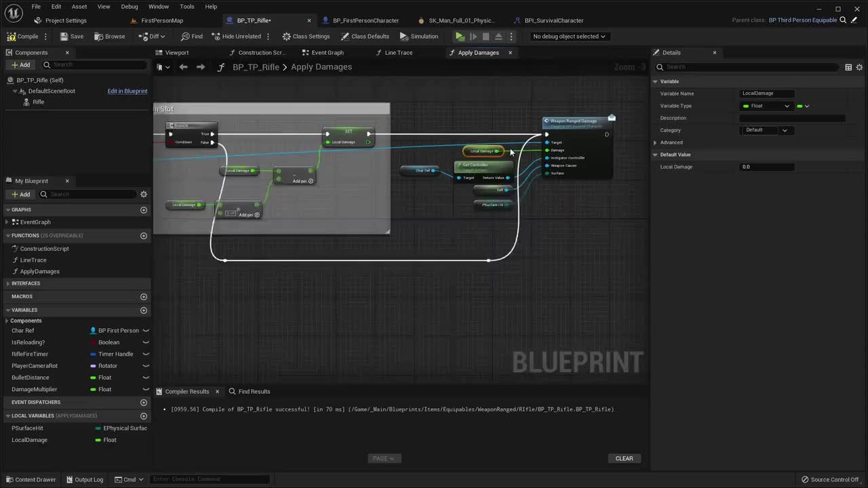The width and height of the screenshot is (868, 488).
Task: Open the debug object selection dropdown
Action: pyautogui.click(x=569, y=37)
